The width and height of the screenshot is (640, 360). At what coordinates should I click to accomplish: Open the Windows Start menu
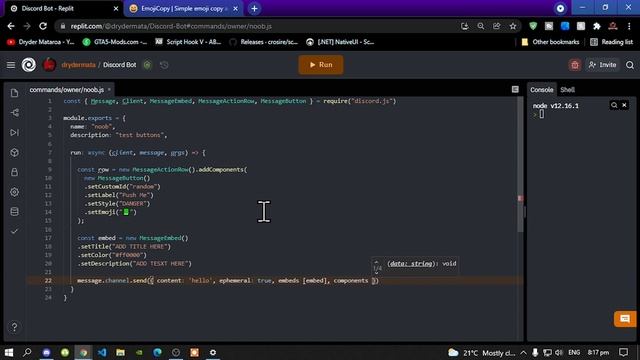coord(9,352)
